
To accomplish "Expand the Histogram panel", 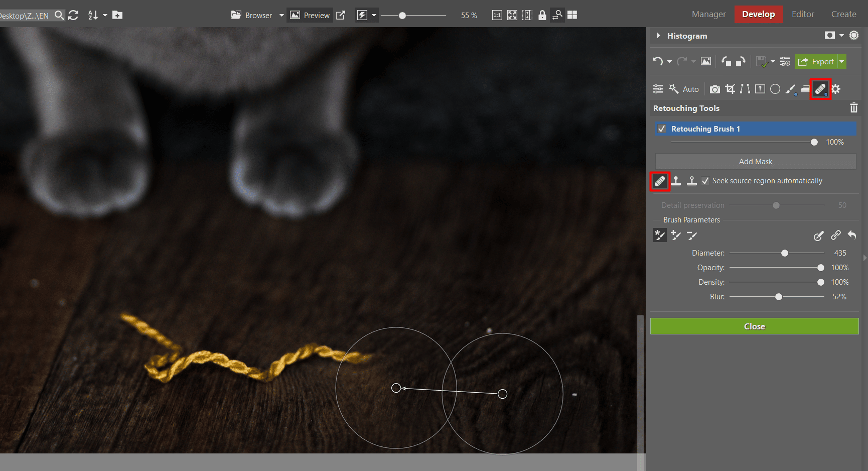I will click(658, 36).
